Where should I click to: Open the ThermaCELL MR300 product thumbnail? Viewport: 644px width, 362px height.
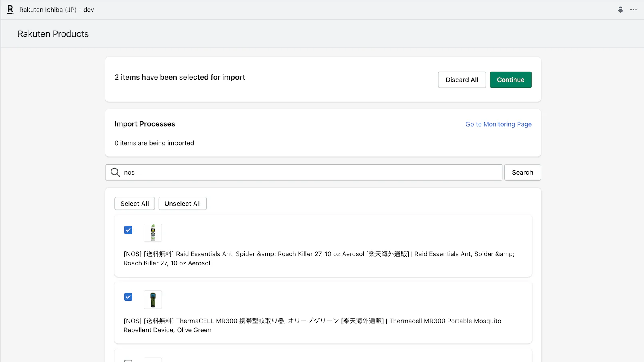click(x=153, y=300)
